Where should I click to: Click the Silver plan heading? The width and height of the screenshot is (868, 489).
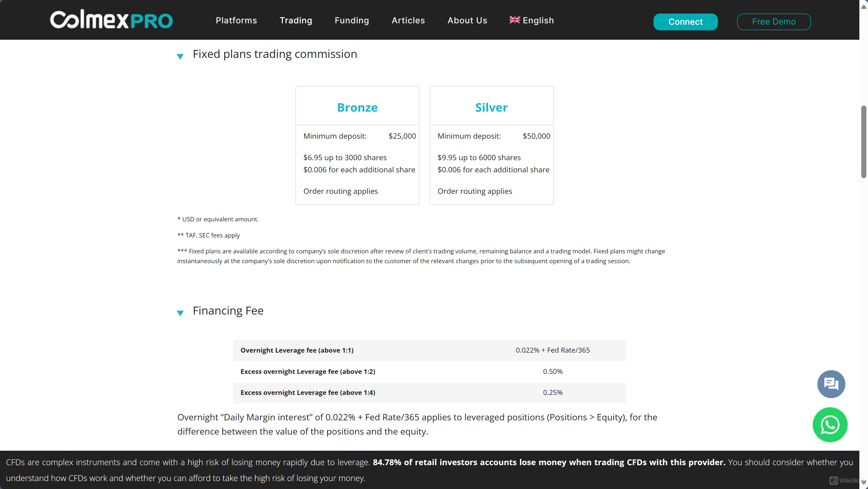pos(491,108)
